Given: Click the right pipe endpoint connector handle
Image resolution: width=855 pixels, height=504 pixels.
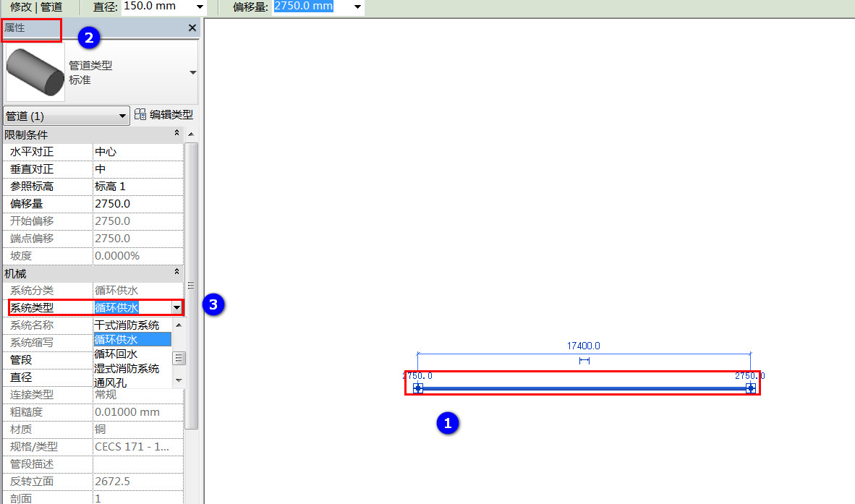Looking at the screenshot, I should [750, 388].
